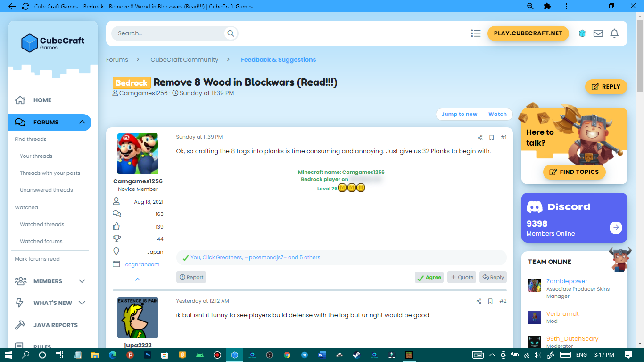644x362 pixels.
Task: Click the back arrow in title bar
Action: click(x=12, y=6)
